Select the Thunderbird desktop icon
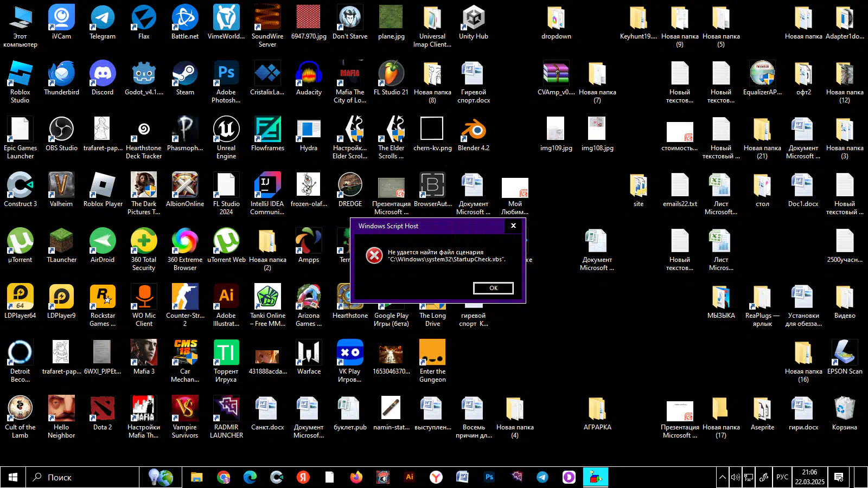This screenshot has width=868, height=488. pos(61,79)
